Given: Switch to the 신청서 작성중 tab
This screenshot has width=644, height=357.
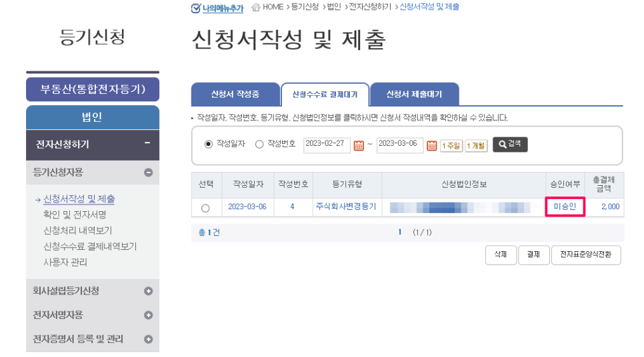Looking at the screenshot, I should pyautogui.click(x=235, y=95).
